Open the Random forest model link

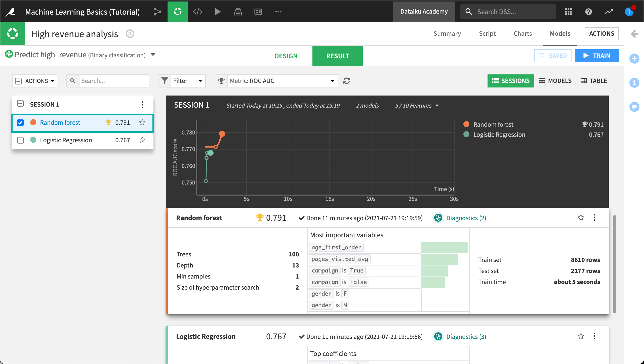60,122
